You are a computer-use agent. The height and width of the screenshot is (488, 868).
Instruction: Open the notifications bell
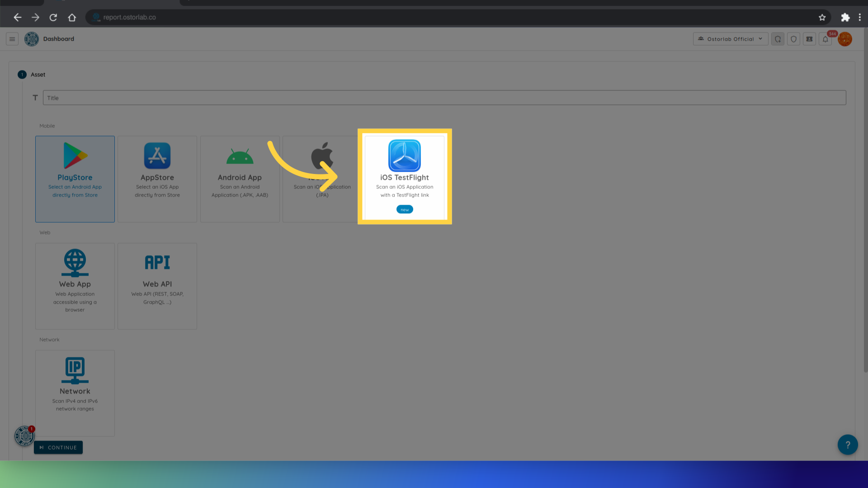[825, 39]
